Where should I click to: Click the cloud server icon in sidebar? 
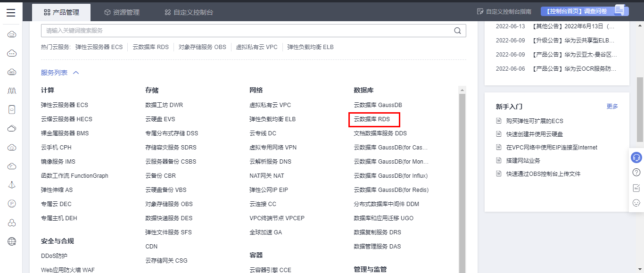12,34
